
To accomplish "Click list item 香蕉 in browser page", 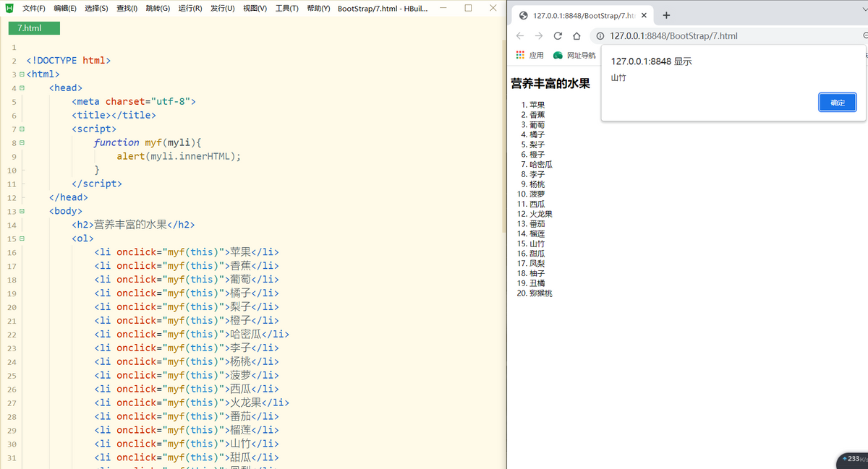I will [x=537, y=115].
